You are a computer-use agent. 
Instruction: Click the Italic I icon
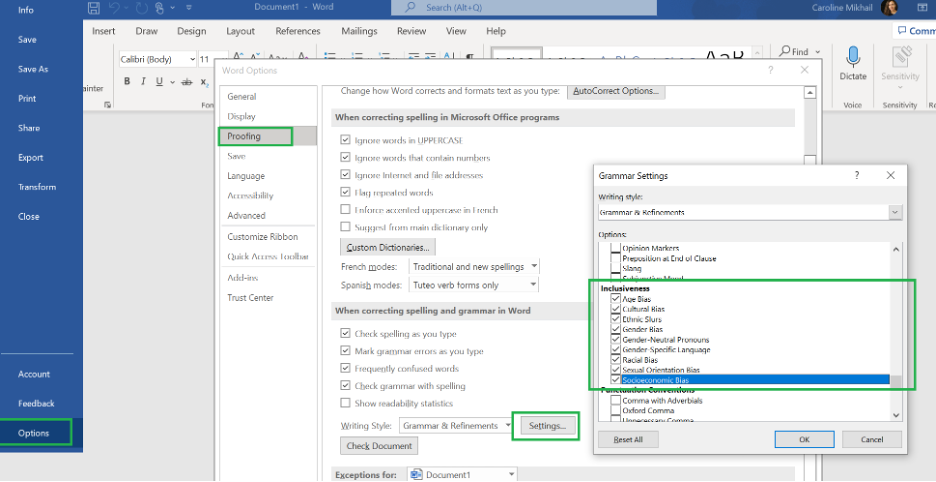click(x=143, y=82)
